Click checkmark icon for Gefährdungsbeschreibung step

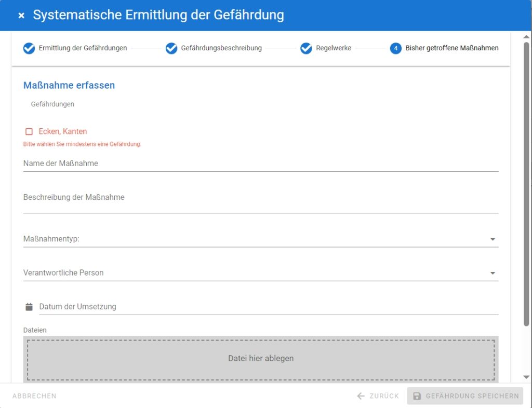[x=171, y=48]
